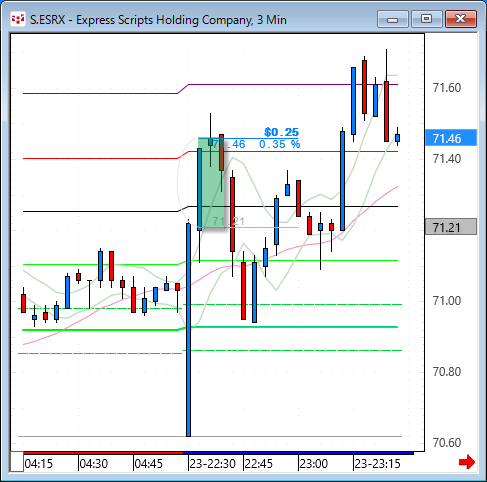
Task: Maximize the S.ESRX chart window
Action: coord(426,19)
